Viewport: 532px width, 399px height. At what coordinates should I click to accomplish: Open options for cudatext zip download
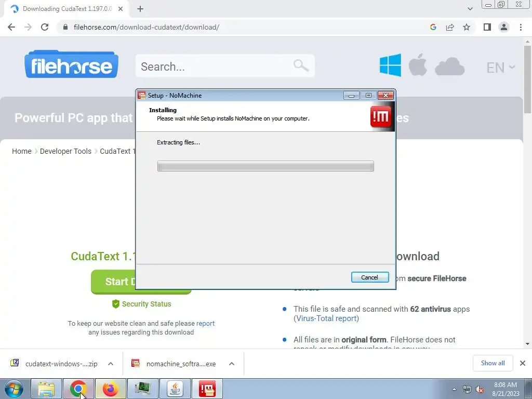coord(111,364)
